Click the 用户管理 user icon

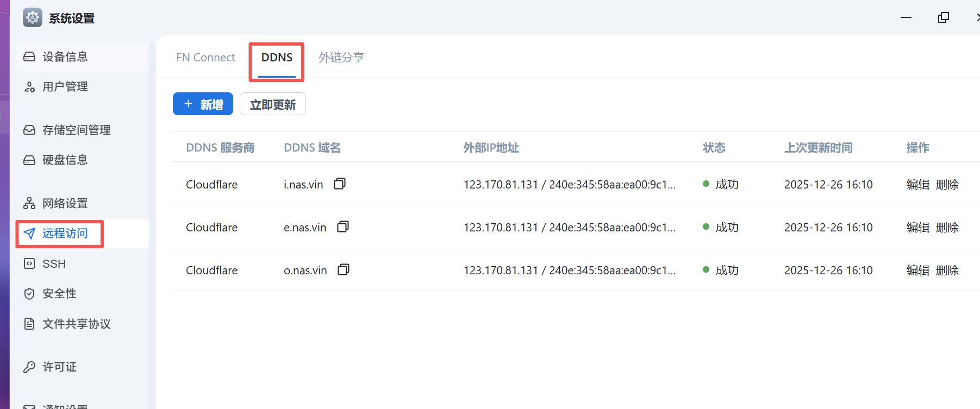point(29,87)
